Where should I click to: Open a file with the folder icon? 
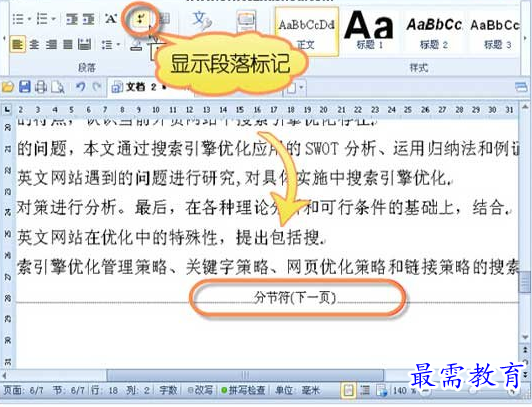coord(7,87)
